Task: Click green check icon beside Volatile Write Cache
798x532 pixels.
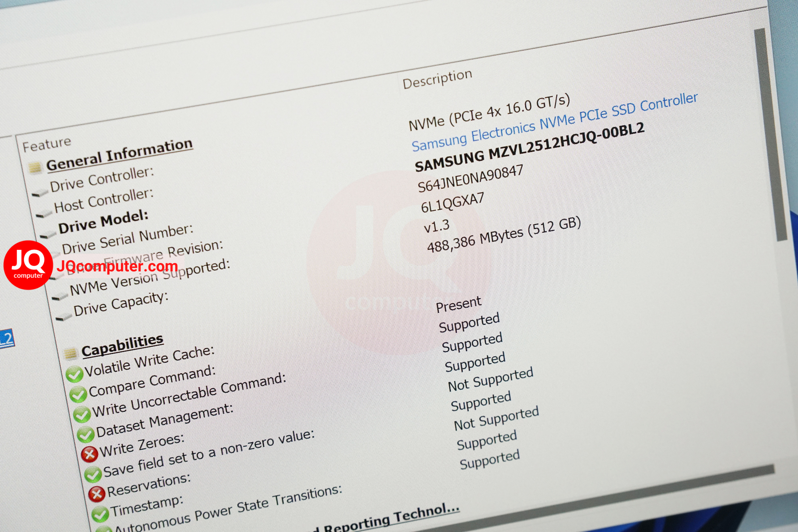Action: click(x=74, y=374)
